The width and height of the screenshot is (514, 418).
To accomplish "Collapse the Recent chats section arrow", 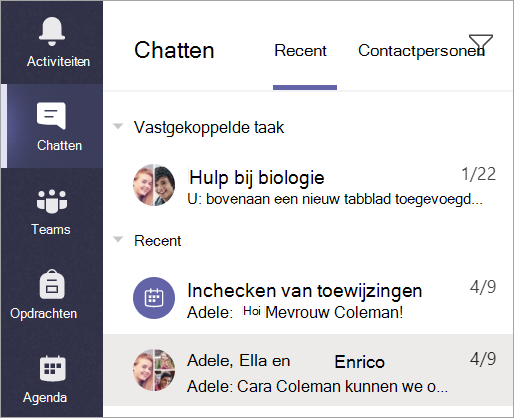I will pos(118,240).
